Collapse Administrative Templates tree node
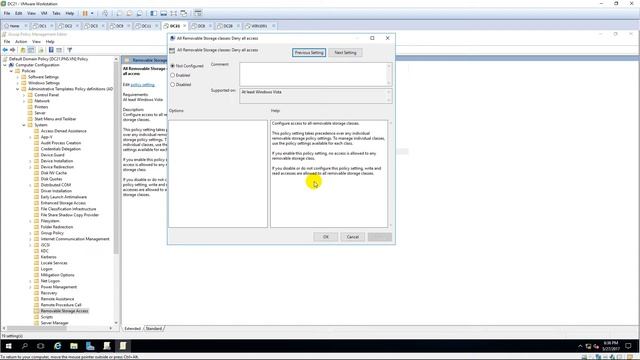The height and width of the screenshot is (360, 640). point(18,89)
